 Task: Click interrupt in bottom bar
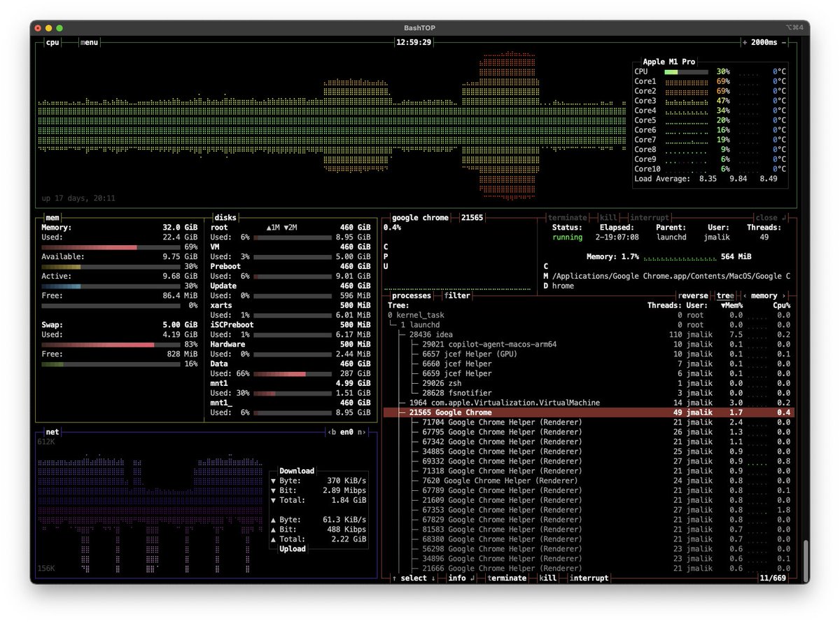point(589,578)
